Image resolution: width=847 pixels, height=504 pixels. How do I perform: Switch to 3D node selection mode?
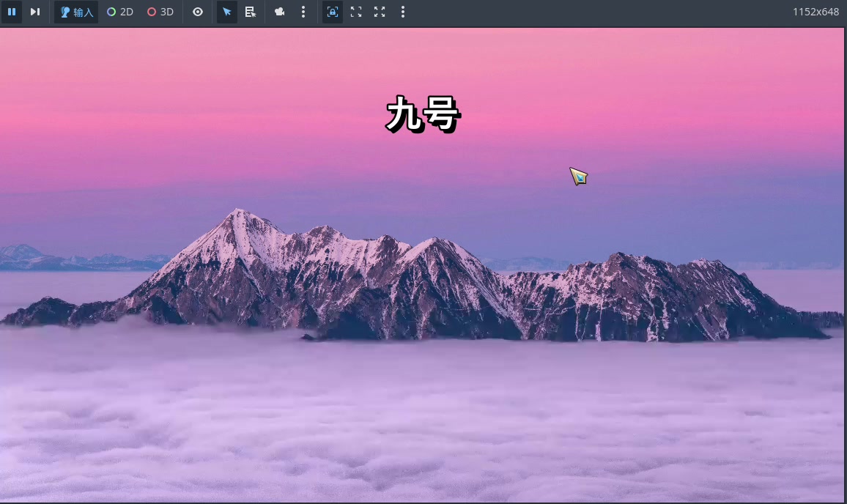click(x=160, y=12)
